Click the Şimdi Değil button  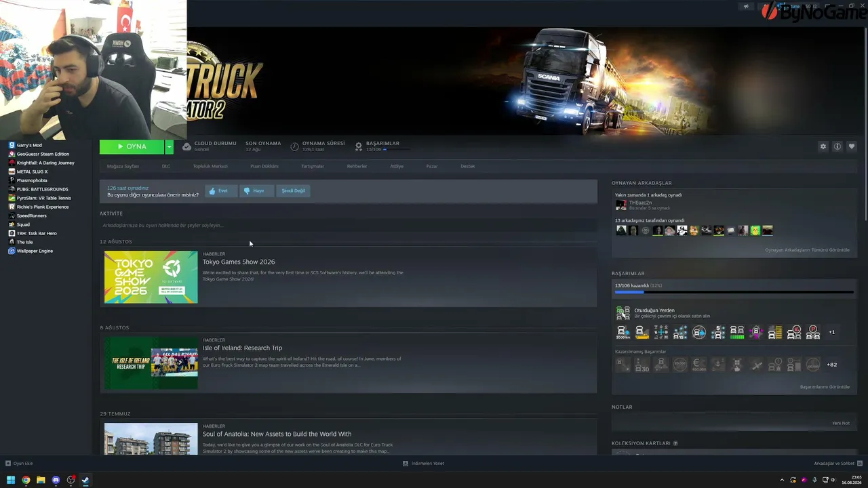tap(293, 191)
